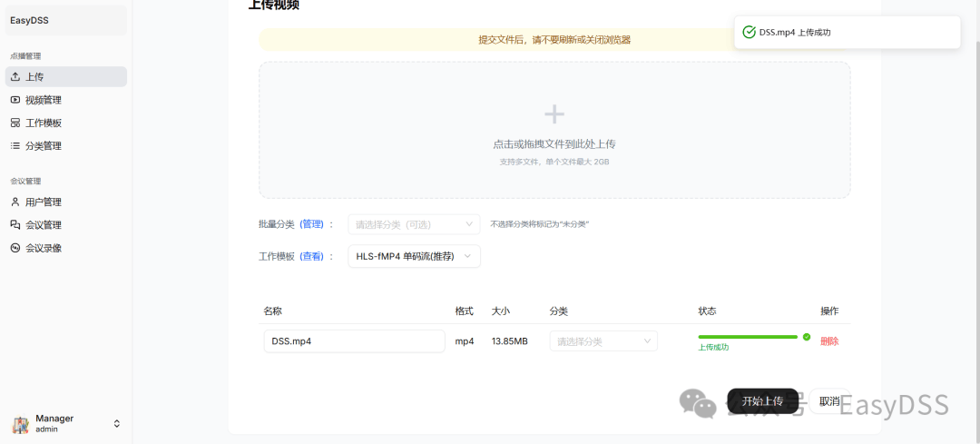Click the category management list icon
This screenshot has width=980, height=444.
pyautogui.click(x=15, y=145)
